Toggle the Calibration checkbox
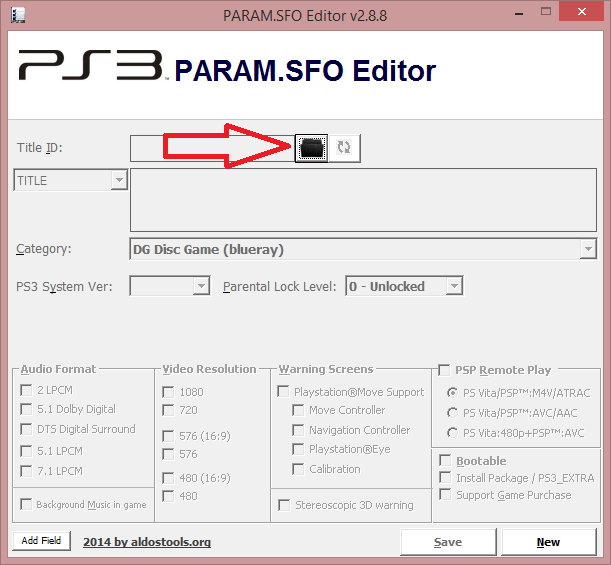611x565 pixels. (298, 469)
